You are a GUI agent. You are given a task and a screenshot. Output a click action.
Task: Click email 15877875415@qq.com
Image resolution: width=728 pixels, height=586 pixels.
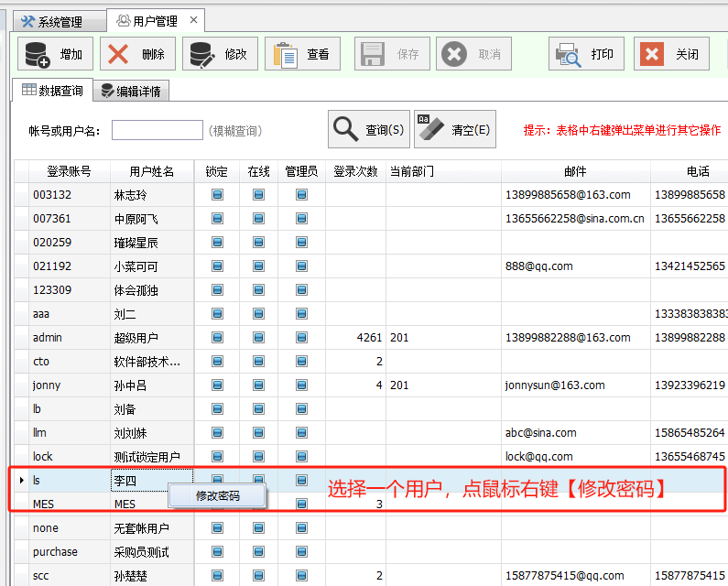(565, 576)
